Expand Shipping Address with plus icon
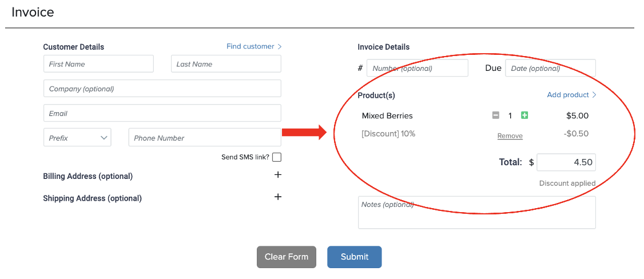This screenshot has height=279, width=644. coord(278,197)
